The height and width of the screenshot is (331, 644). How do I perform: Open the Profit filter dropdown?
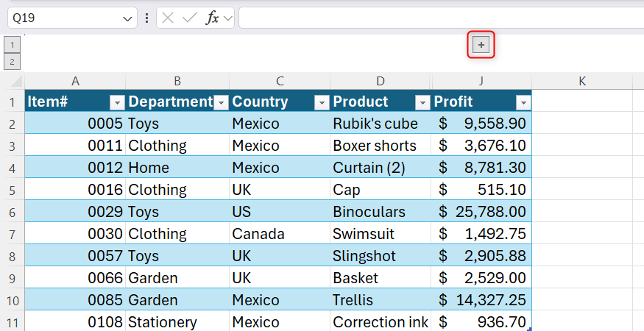click(x=523, y=103)
